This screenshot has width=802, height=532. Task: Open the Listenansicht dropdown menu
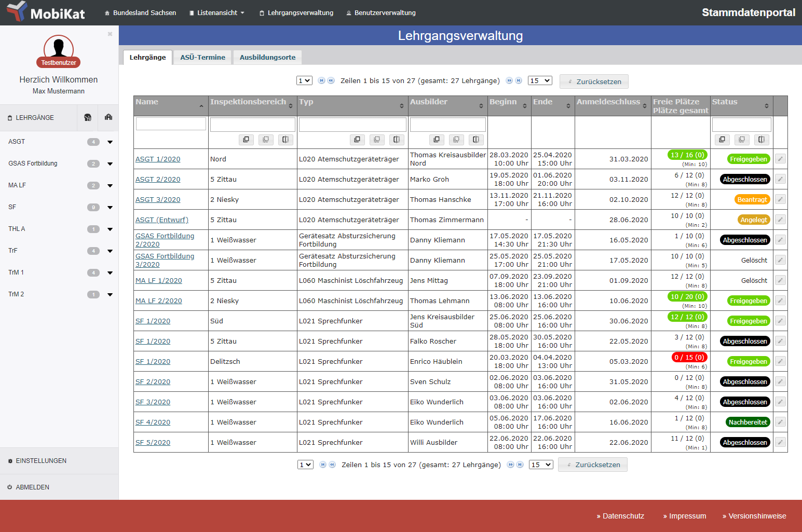217,12
